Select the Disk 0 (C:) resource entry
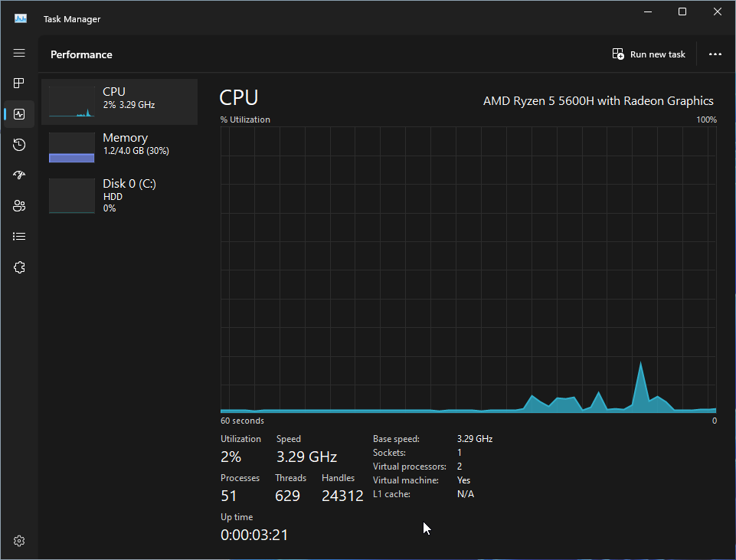 (119, 195)
